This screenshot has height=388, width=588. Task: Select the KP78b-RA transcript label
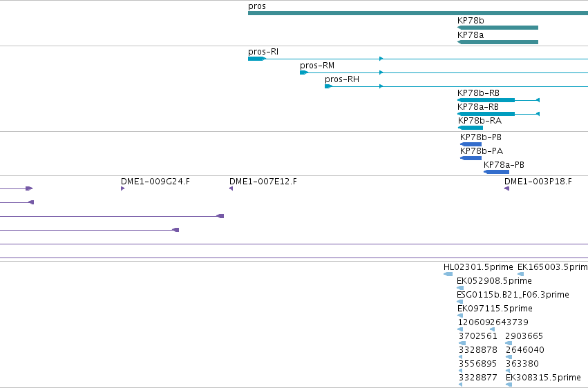480,121
